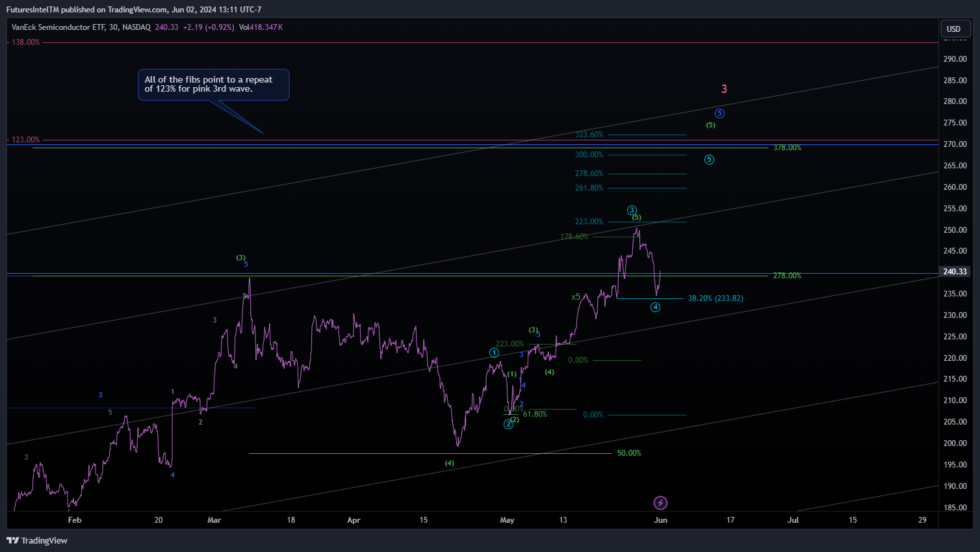The width and height of the screenshot is (980, 552).
Task: Click the 300.00% extension label
Action: click(589, 155)
